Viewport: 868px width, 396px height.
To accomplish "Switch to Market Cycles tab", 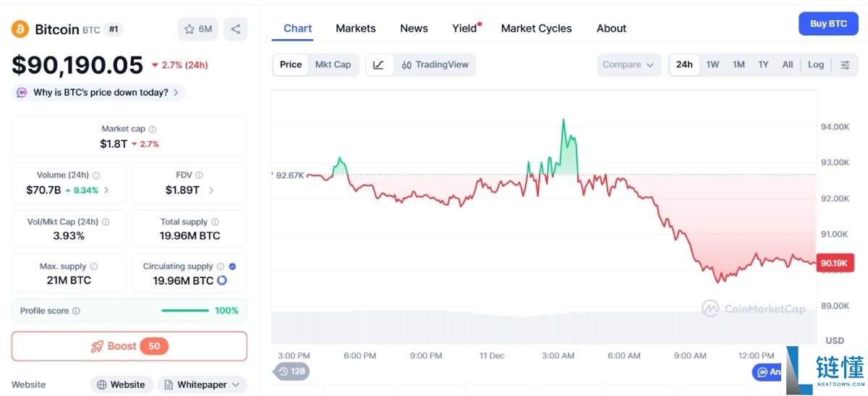I will tap(536, 28).
